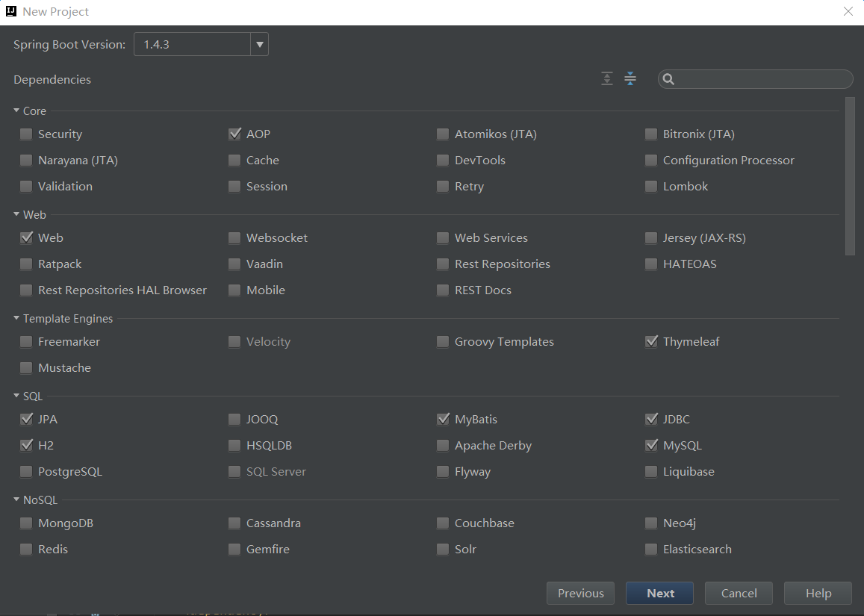Click the magnifier icon in search box
The width and height of the screenshot is (864, 616).
(x=669, y=79)
